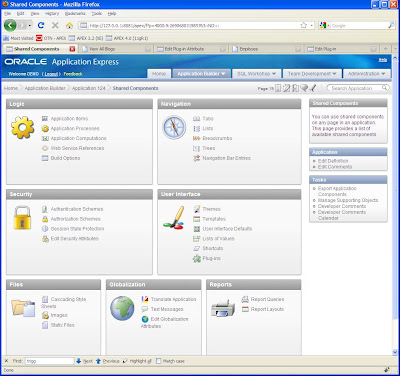This screenshot has width=400, height=376.
Task: Click the Stop loading X icon
Action: [55, 25]
